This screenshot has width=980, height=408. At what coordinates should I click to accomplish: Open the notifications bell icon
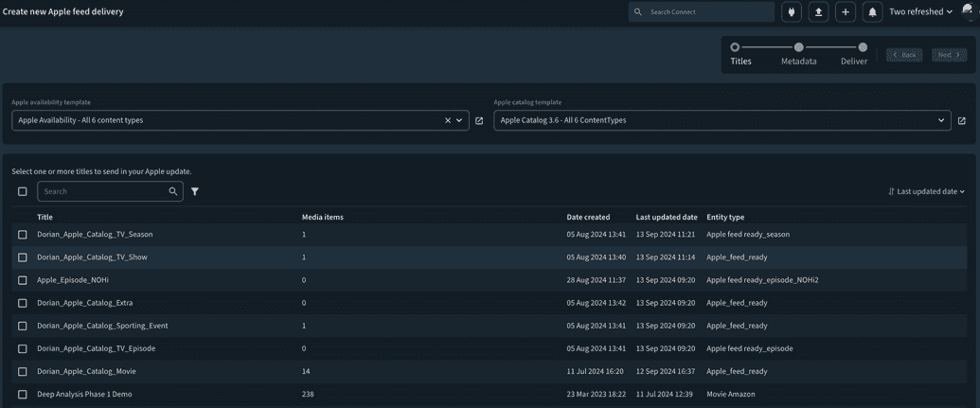(x=872, y=12)
